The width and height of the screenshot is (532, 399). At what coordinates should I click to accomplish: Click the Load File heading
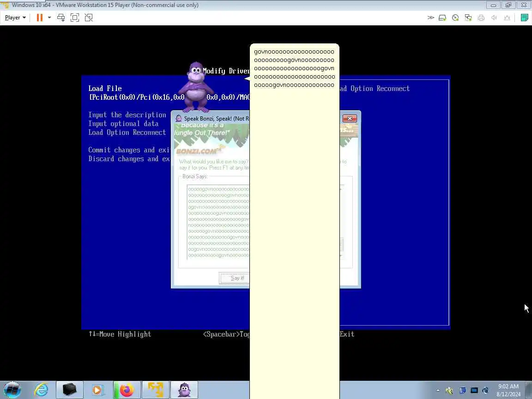pyautogui.click(x=105, y=89)
